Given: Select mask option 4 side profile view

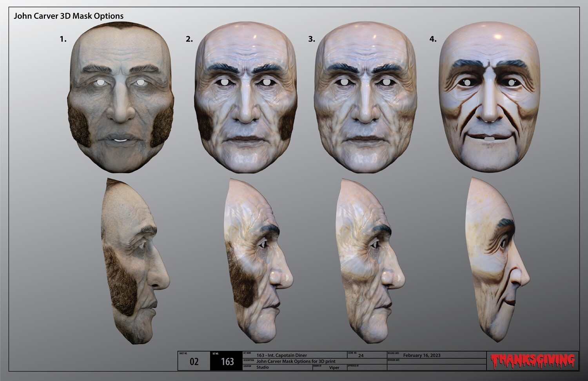Looking at the screenshot, I should coord(497,260).
